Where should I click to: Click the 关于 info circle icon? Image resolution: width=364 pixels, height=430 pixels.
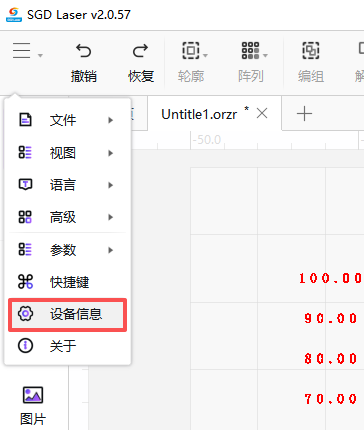(x=25, y=346)
